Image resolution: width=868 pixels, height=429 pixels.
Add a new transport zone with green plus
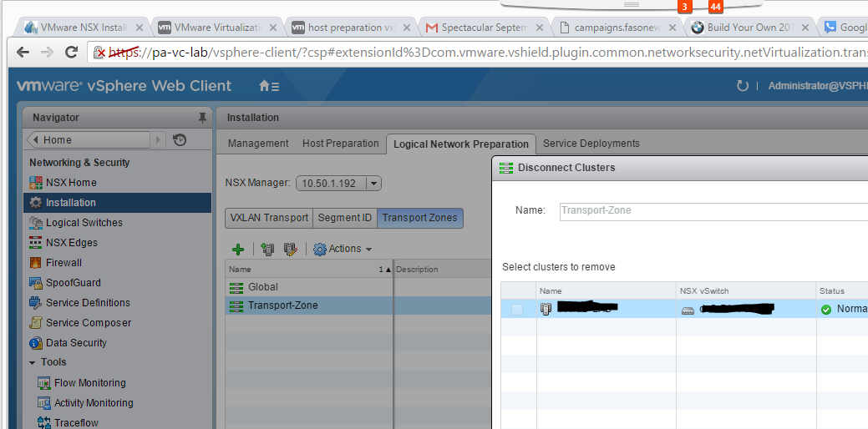click(238, 250)
